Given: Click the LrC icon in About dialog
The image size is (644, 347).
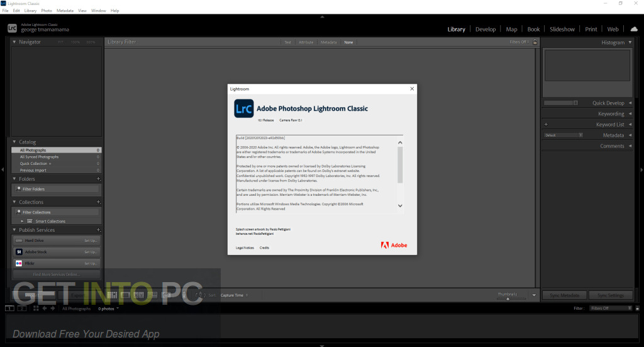Looking at the screenshot, I should coord(244,108).
